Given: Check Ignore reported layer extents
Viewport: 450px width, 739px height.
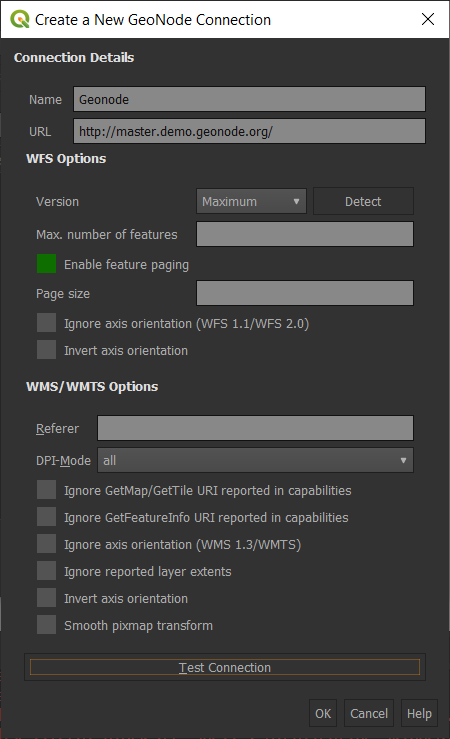Looking at the screenshot, I should pos(47,571).
